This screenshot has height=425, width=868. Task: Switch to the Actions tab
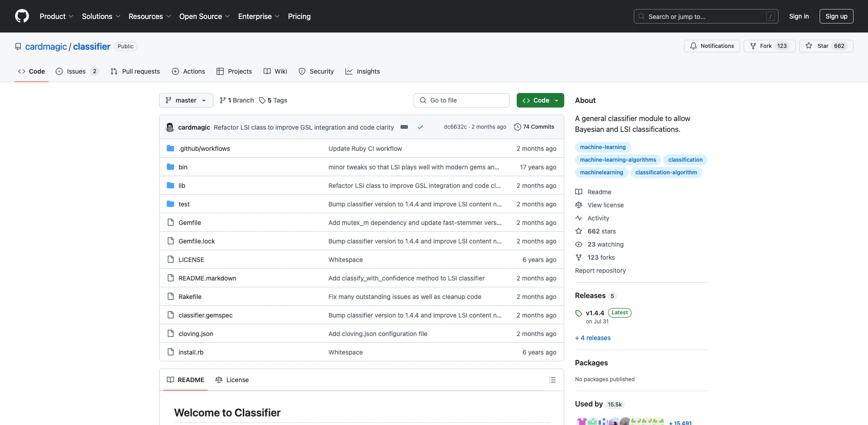189,71
